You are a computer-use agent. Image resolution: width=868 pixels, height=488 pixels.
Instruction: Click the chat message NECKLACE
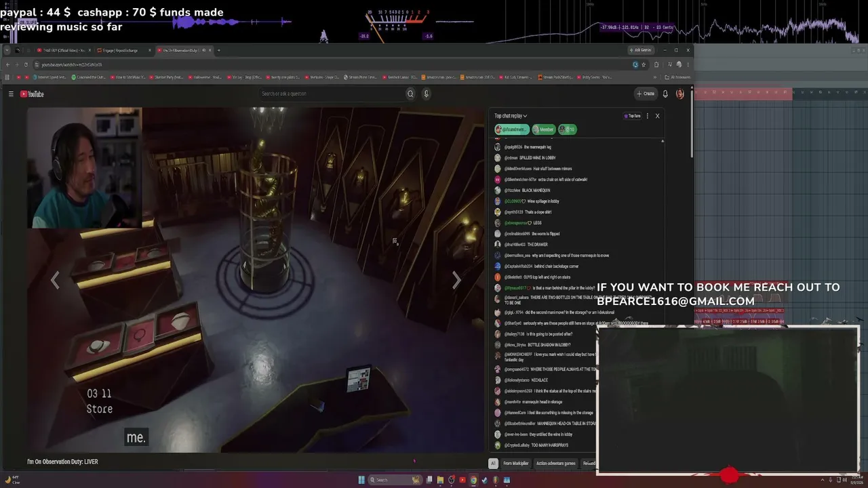point(539,380)
